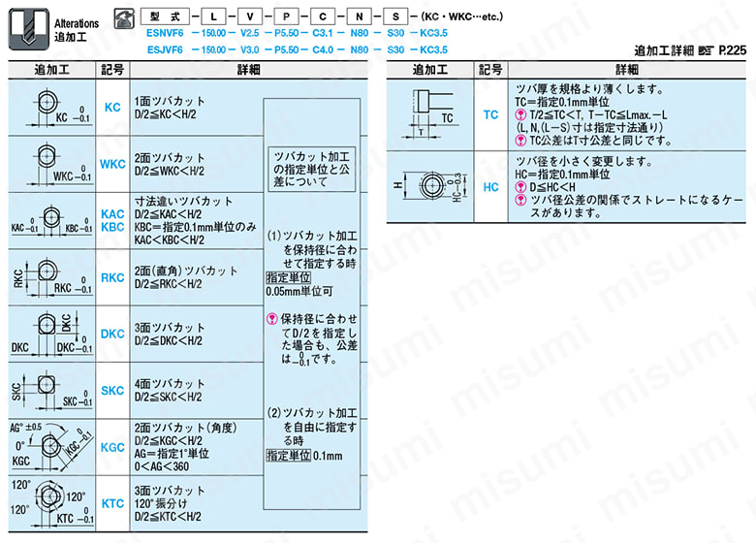Select the KC code label

pyautogui.click(x=112, y=108)
